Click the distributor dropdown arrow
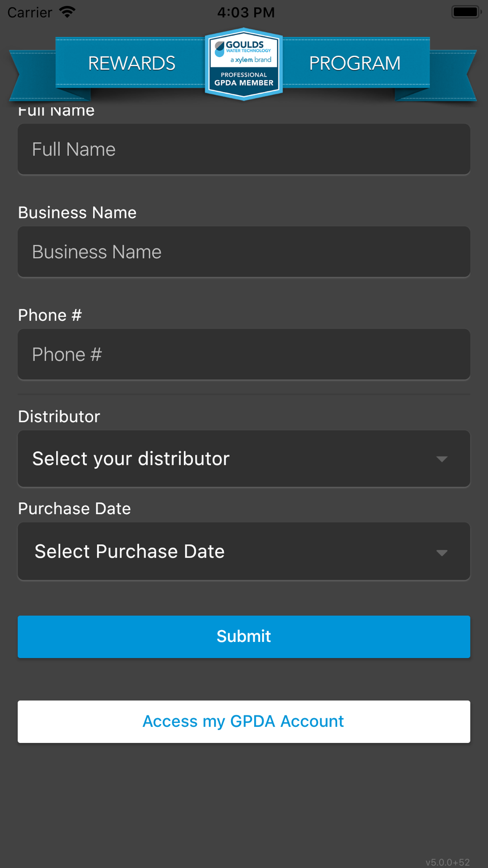This screenshot has width=488, height=868. pos(442,459)
